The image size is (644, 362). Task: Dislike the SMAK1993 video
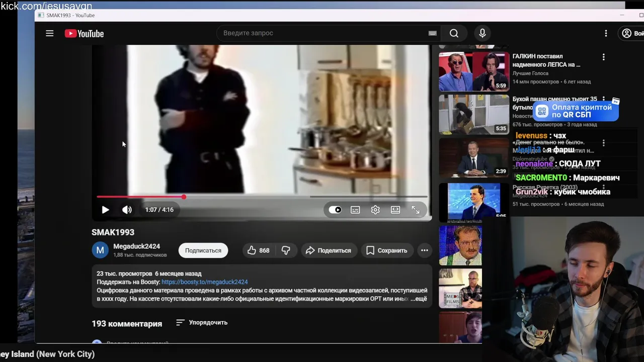point(286,250)
